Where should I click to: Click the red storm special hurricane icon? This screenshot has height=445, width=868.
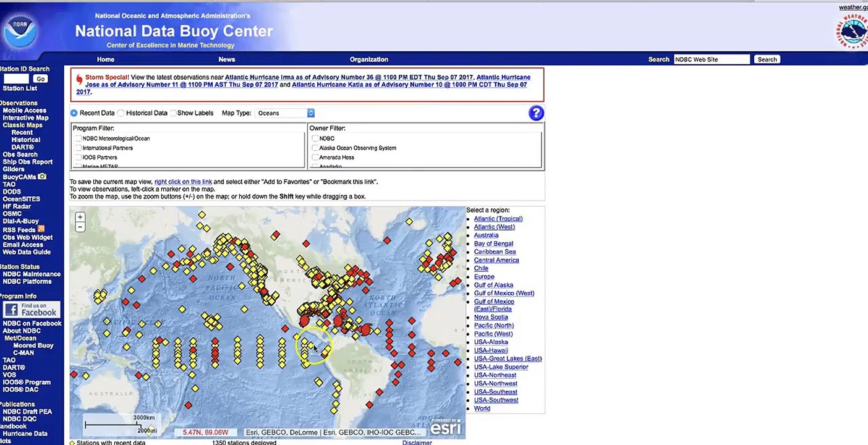[79, 80]
